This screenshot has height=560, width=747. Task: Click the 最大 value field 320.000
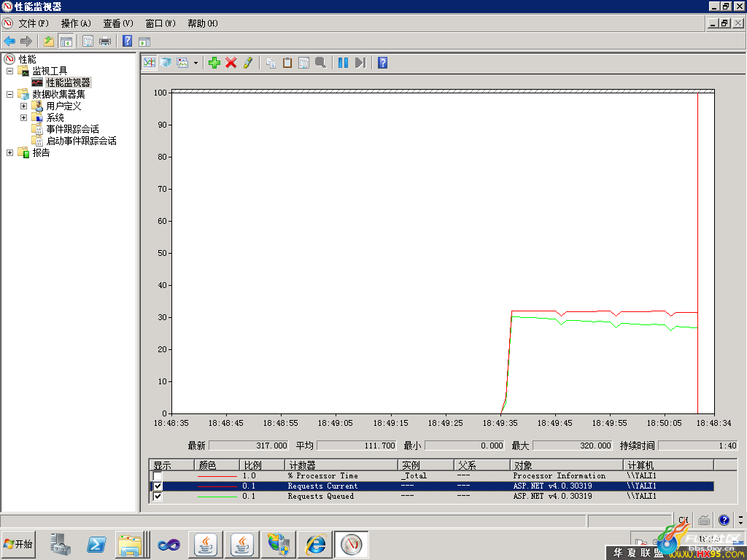coord(572,446)
